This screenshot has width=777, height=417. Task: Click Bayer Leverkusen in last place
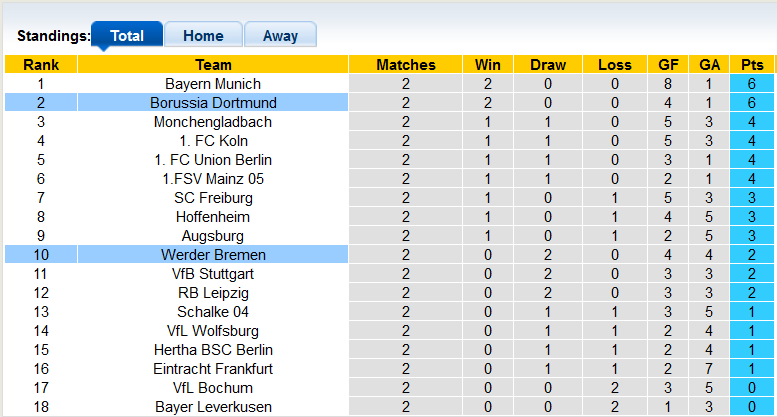pyautogui.click(x=213, y=407)
